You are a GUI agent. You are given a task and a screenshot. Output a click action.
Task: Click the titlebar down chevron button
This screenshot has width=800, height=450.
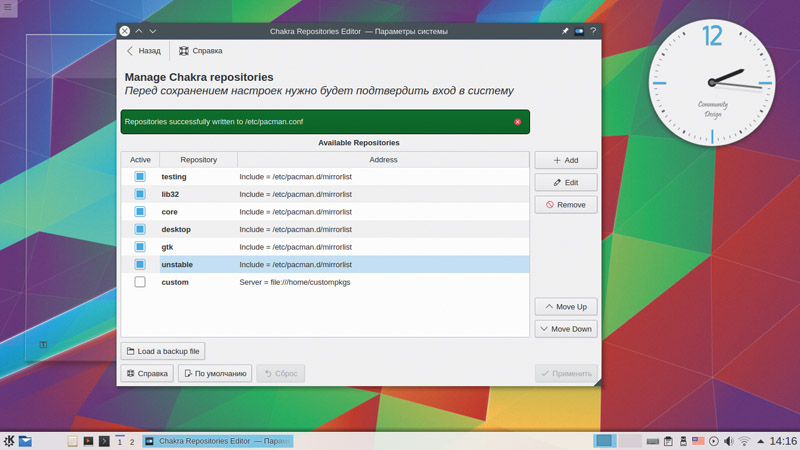[153, 31]
